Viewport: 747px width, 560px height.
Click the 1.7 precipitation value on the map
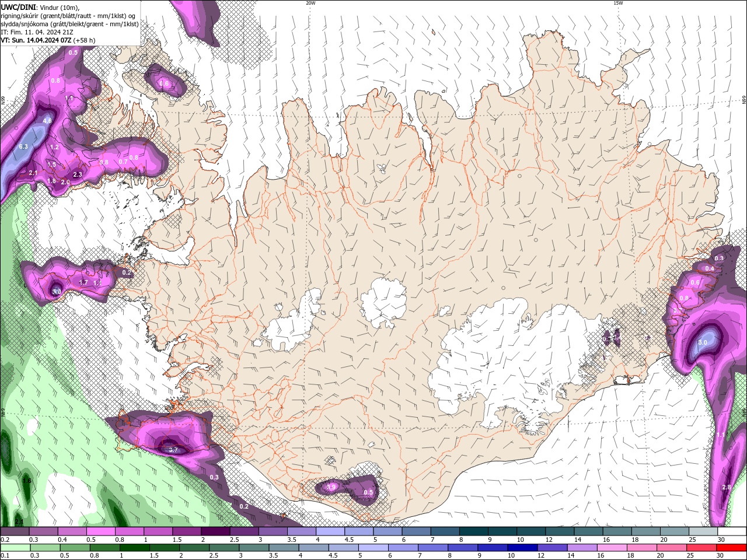(x=83, y=282)
